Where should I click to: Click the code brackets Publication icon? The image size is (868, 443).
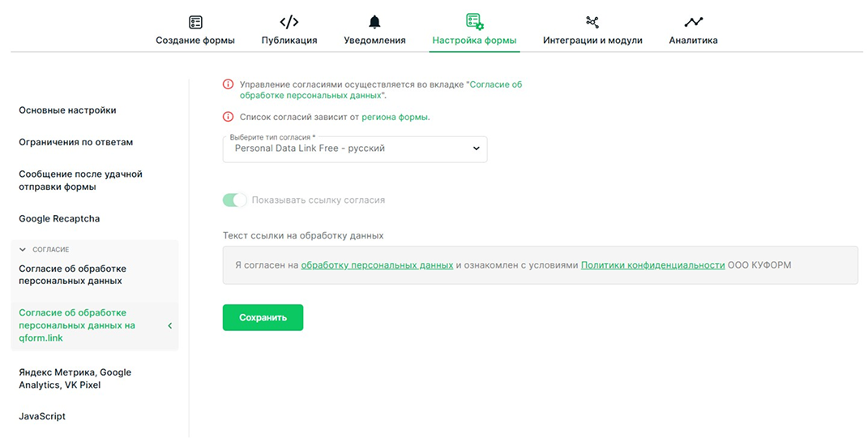289,22
